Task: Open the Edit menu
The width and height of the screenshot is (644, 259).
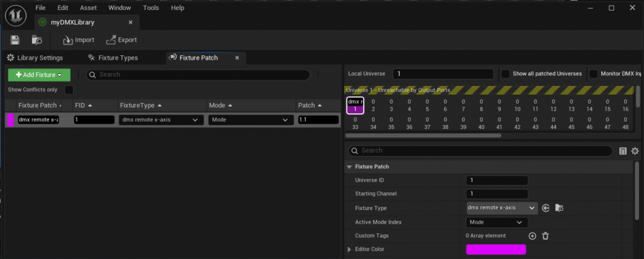Action: click(62, 8)
